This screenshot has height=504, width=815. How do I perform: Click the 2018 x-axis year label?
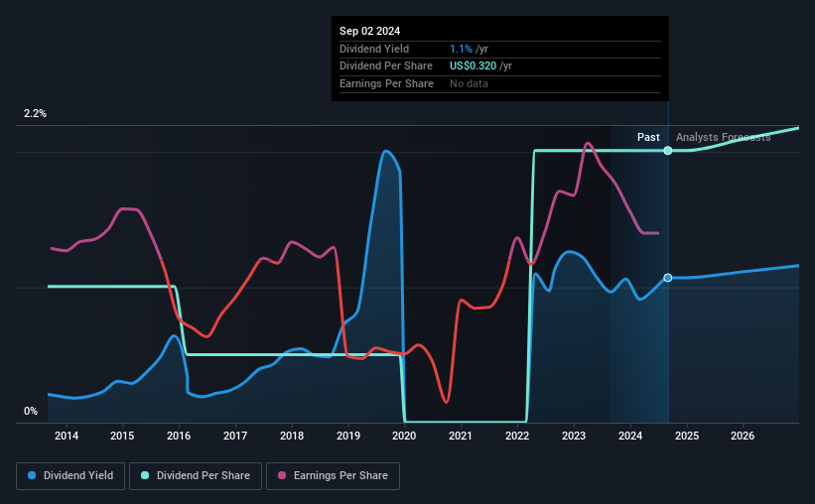pos(292,436)
